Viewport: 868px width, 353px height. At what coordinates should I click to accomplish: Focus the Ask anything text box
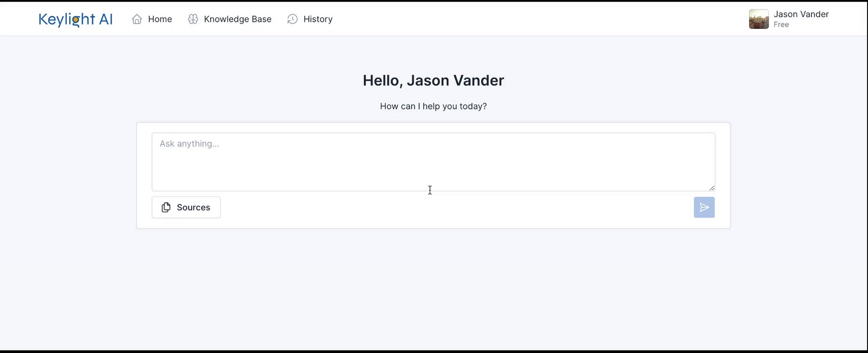tap(433, 162)
